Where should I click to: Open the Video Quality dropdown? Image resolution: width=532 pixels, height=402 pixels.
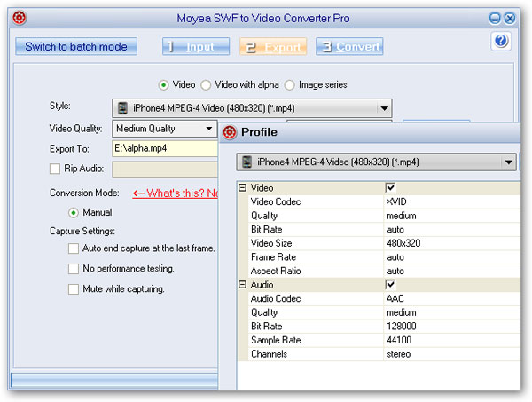[165, 129]
